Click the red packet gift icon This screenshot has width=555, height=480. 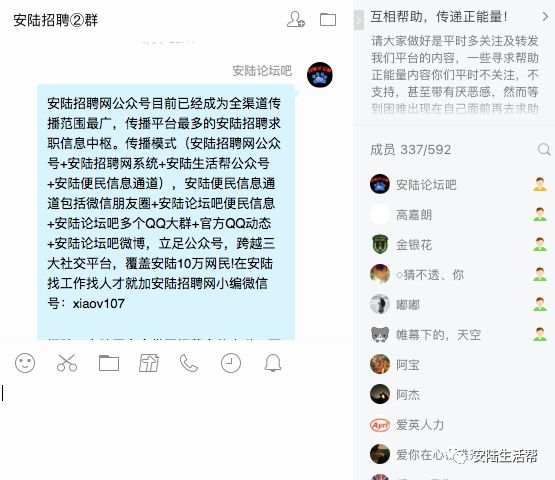pyautogui.click(x=149, y=363)
